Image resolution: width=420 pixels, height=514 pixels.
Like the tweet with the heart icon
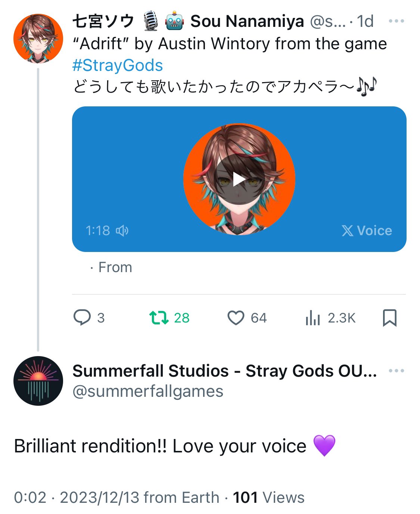[x=236, y=318]
